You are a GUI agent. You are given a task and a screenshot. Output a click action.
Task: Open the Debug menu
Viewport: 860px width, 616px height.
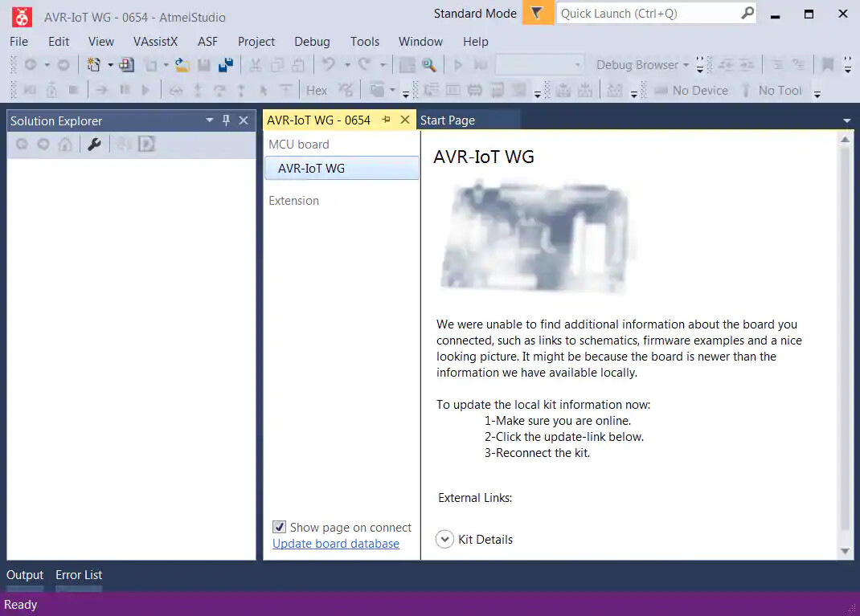click(312, 42)
